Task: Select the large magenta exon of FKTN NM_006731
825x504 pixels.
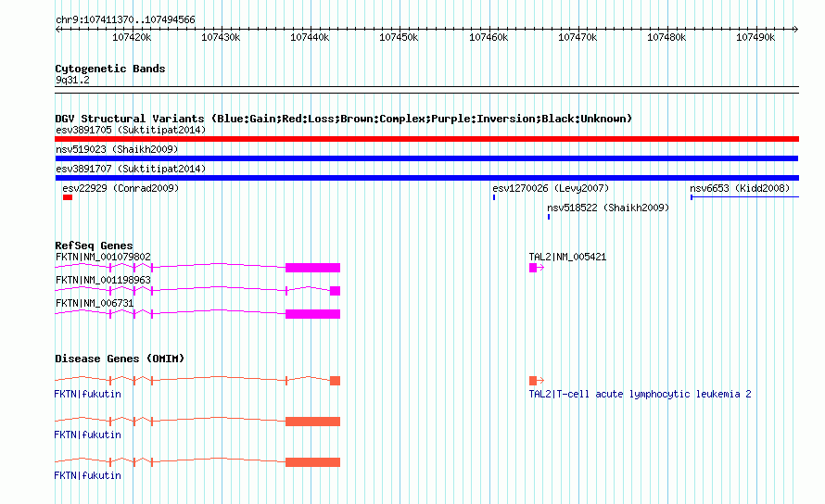Action: [x=312, y=314]
